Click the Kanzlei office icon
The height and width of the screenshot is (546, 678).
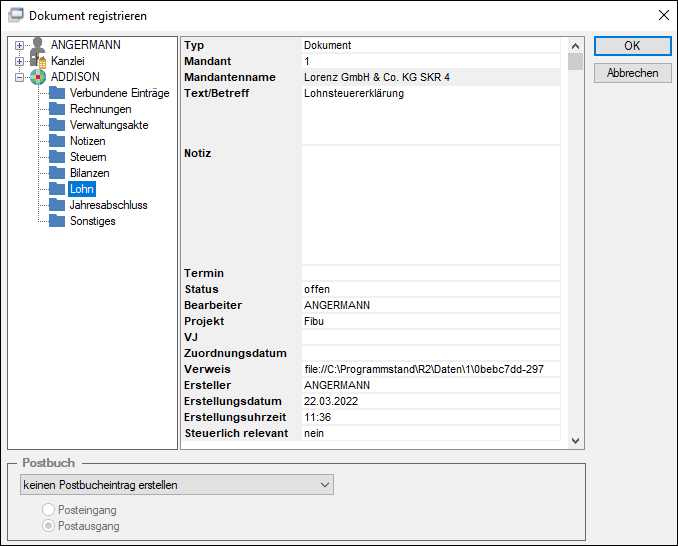coord(38,61)
